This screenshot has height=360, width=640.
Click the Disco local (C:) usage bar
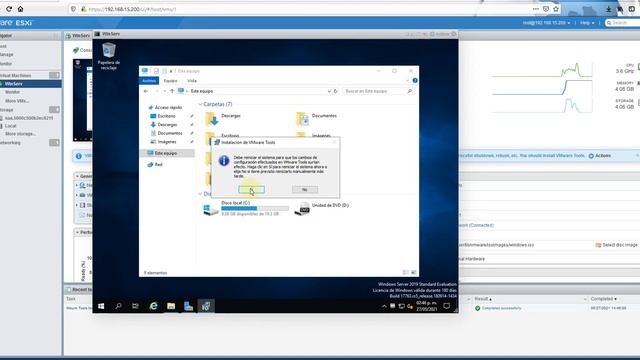255,208
